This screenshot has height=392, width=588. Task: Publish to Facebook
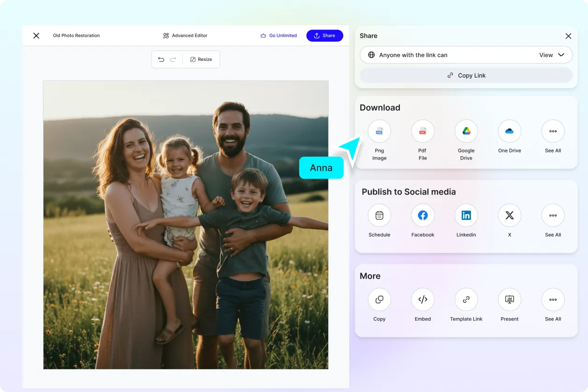tap(423, 216)
